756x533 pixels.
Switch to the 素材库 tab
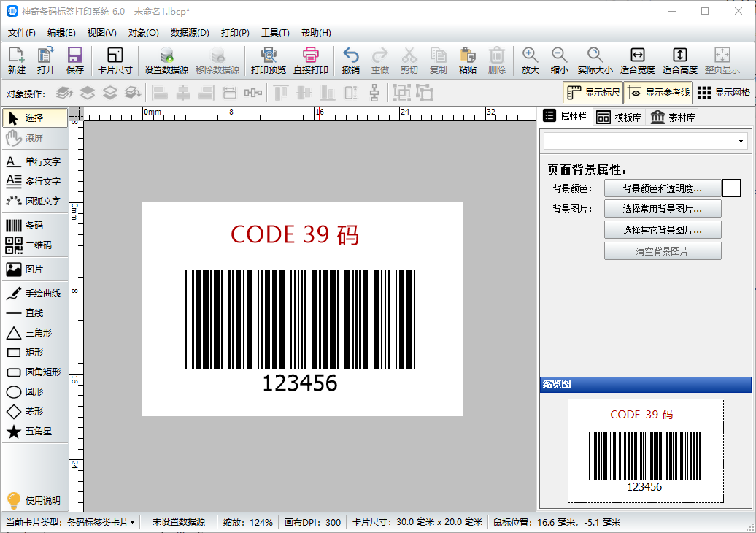(x=672, y=118)
